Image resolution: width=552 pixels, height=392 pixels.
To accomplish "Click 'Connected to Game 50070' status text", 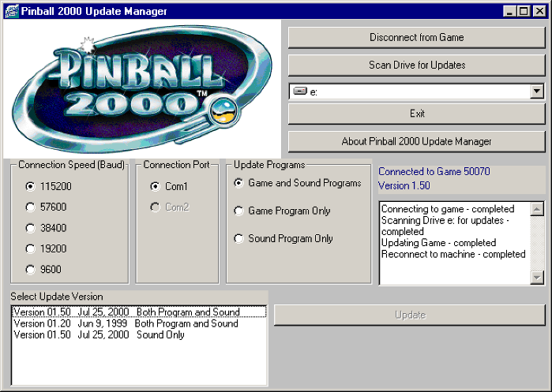I will point(434,172).
